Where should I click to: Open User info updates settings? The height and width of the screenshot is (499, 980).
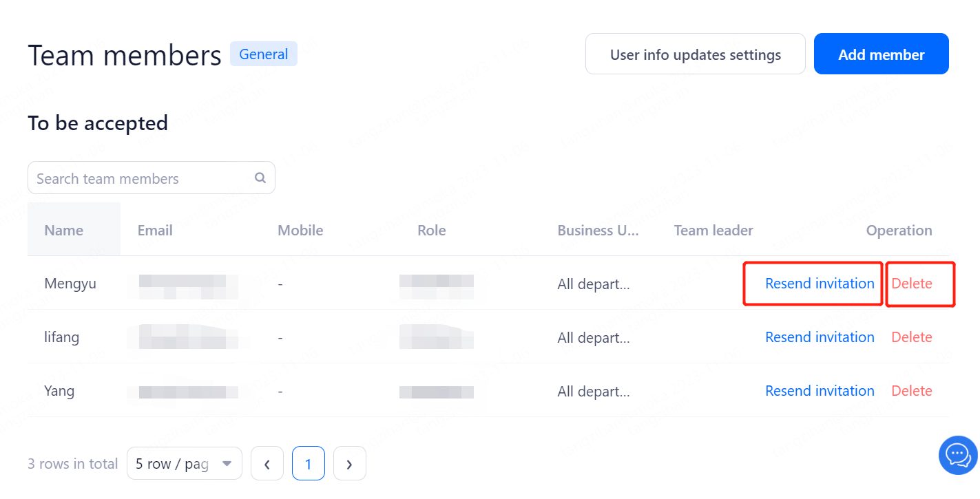pyautogui.click(x=695, y=54)
